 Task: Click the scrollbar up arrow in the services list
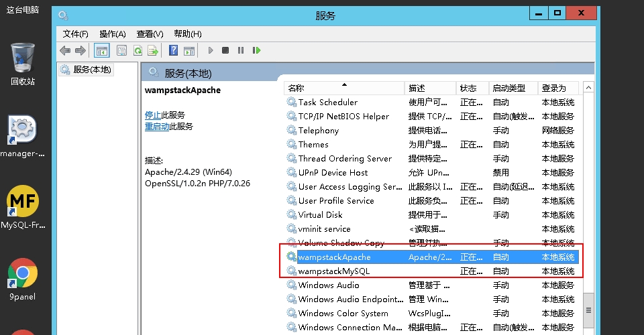[588, 88]
